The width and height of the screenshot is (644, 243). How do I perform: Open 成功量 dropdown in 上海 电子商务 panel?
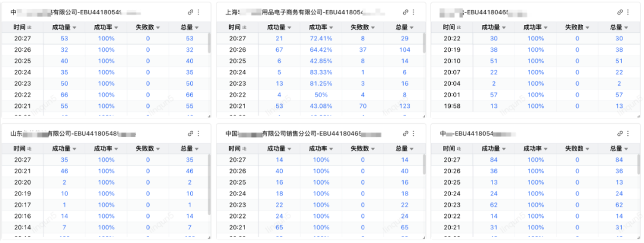pos(290,28)
